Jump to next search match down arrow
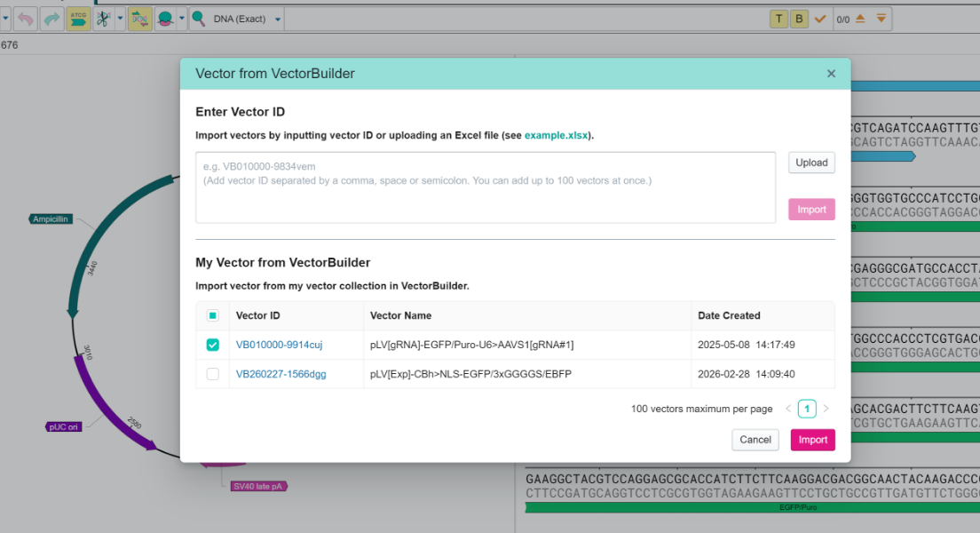Viewport: 980px width, 533px height. click(x=881, y=19)
